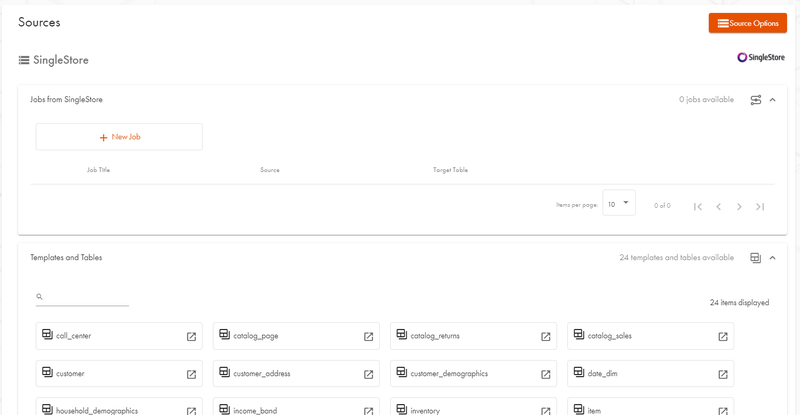Screen dimensions: 800x415
Task: Select the call_center table card
Action: tap(119, 336)
